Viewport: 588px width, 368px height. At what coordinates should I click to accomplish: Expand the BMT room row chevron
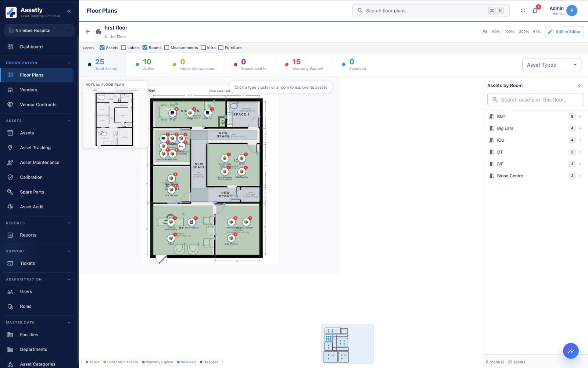coord(580,116)
